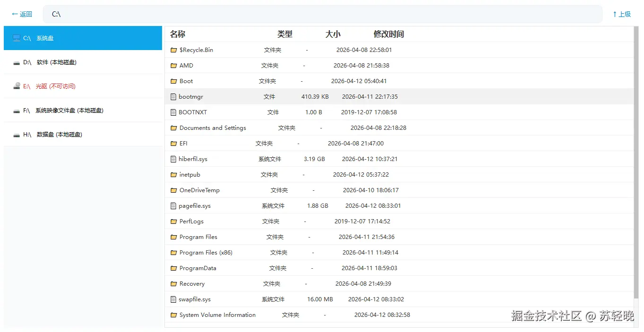Open the Documents and Settings folder
644x332 pixels.
[x=212, y=128]
